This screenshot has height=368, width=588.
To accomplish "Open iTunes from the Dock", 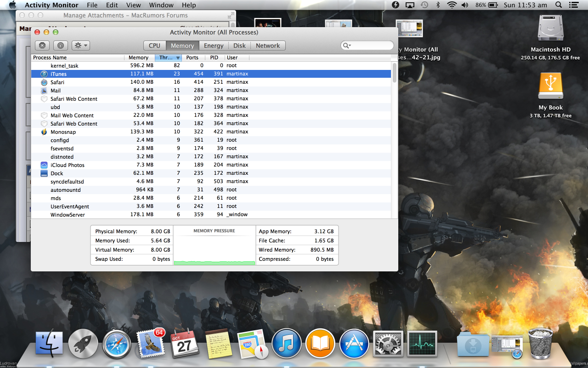I will 286,344.
